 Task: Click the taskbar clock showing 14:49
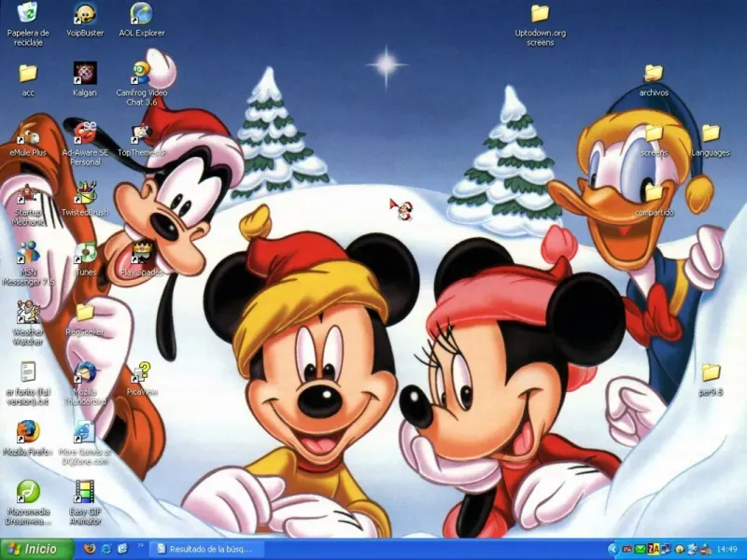click(727, 550)
